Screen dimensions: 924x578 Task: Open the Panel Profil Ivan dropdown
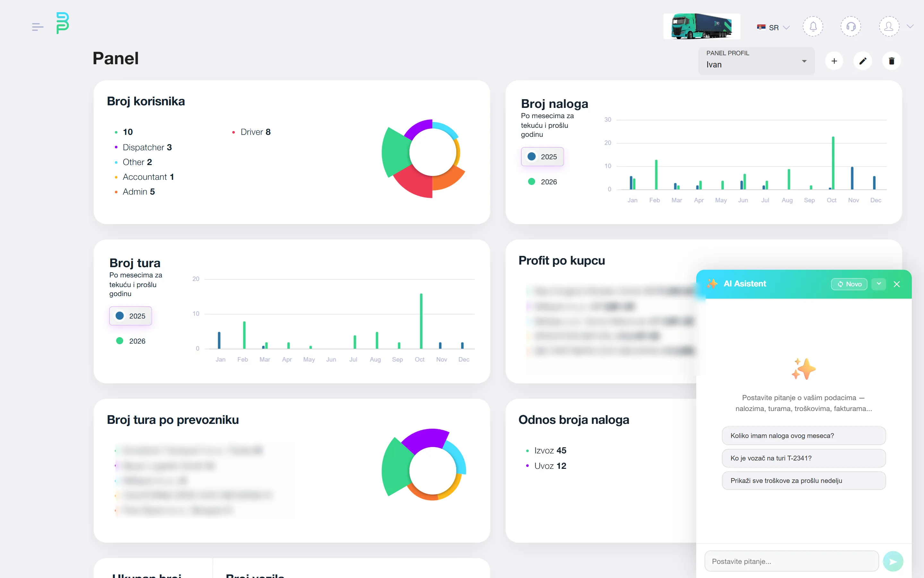pos(756,61)
